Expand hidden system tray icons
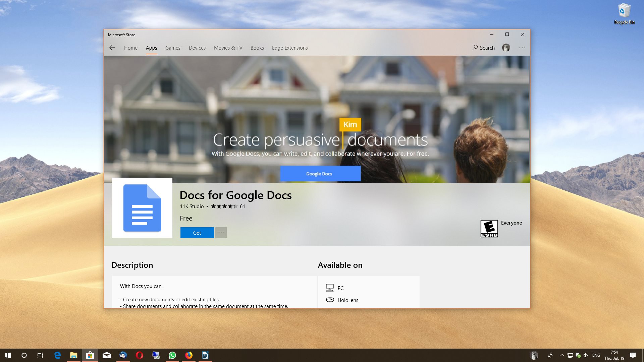644x362 pixels. click(x=562, y=355)
